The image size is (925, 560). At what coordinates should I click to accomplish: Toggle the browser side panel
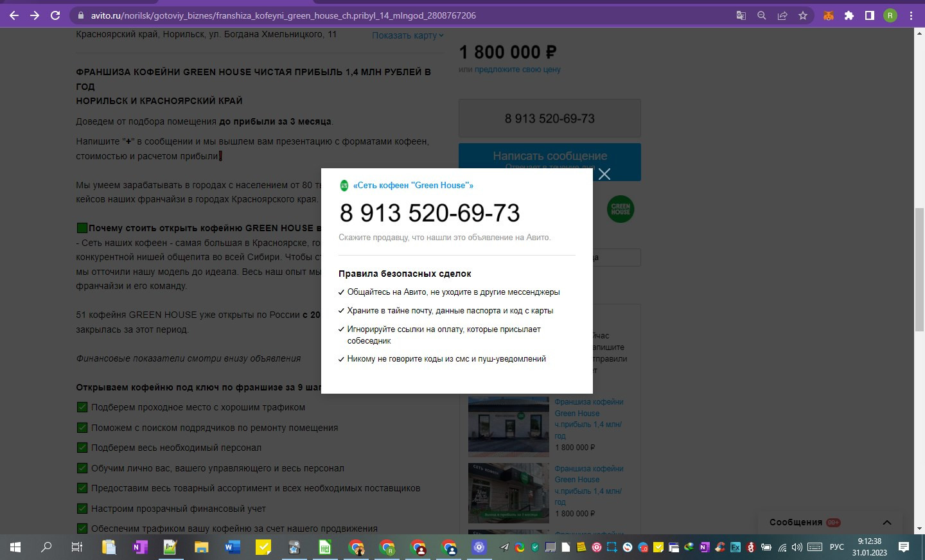click(x=870, y=15)
